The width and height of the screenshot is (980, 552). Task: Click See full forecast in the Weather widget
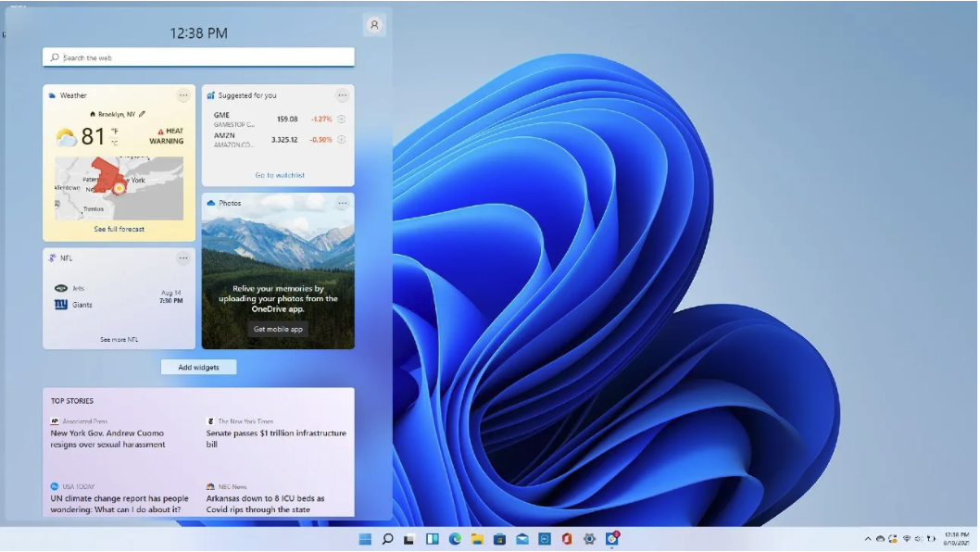119,228
